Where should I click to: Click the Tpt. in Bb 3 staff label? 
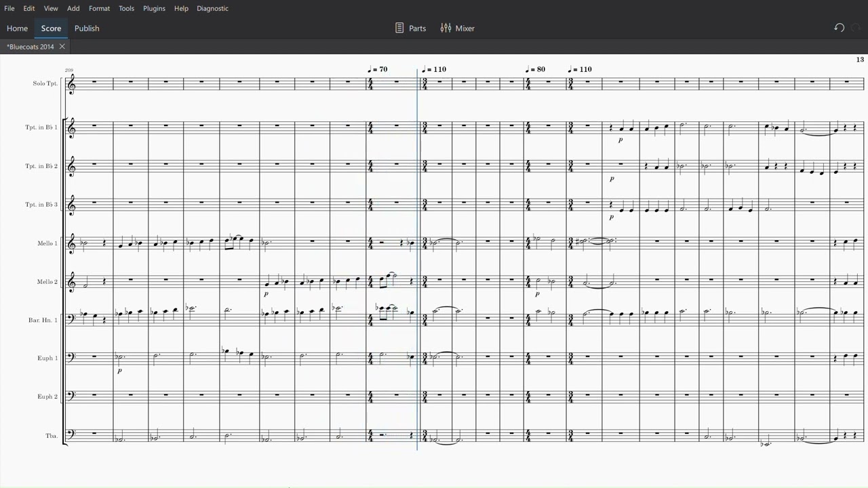42,205
